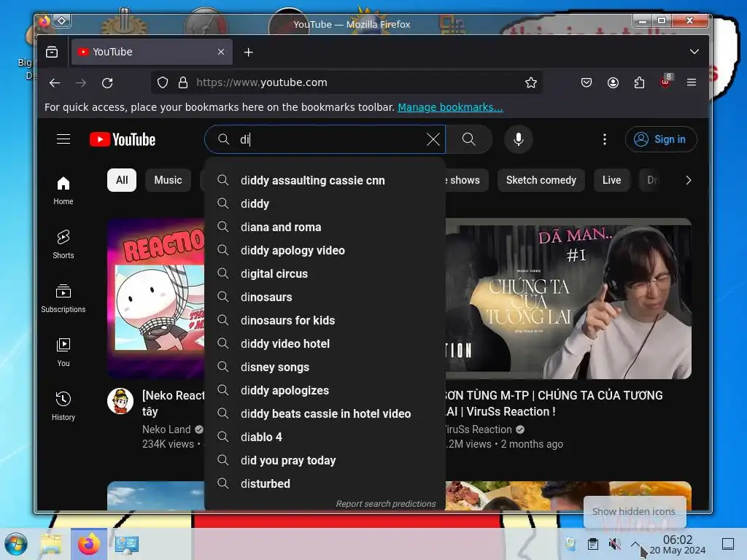Choose suggestion 'disney songs'
The width and height of the screenshot is (747, 560).
coord(325,367)
